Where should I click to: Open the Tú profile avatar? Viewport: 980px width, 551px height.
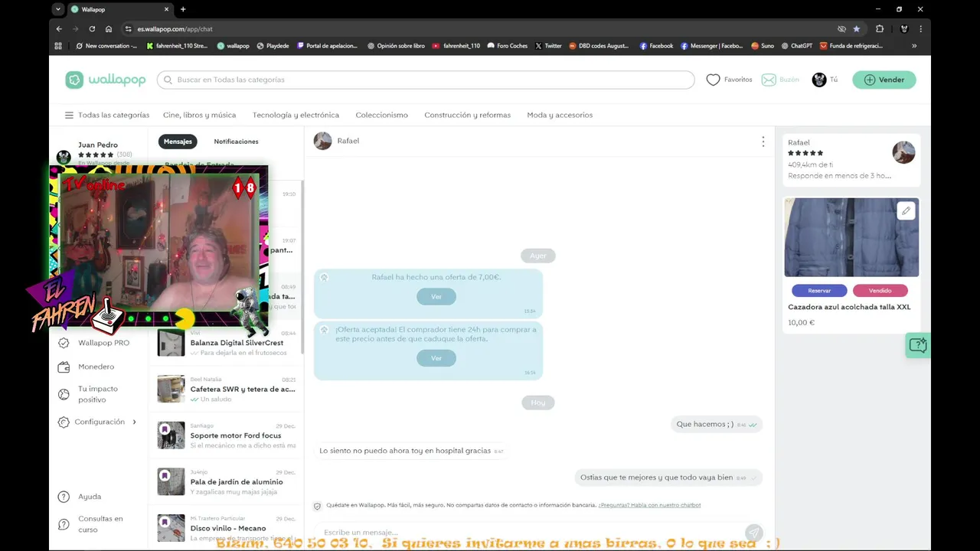coord(819,80)
